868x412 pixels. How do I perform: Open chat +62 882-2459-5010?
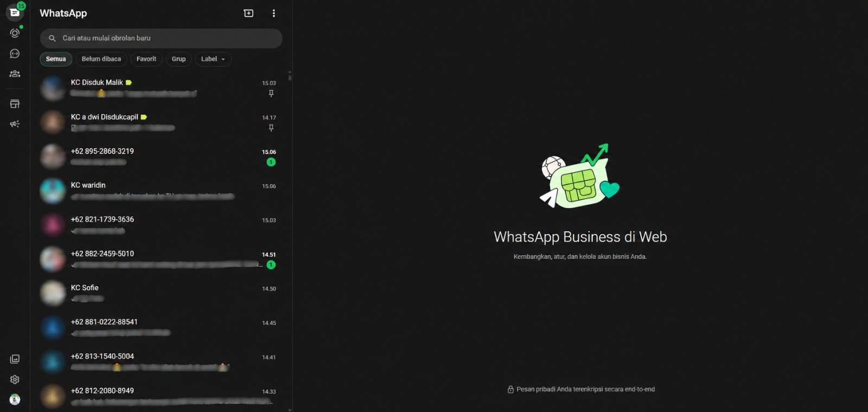point(161,259)
